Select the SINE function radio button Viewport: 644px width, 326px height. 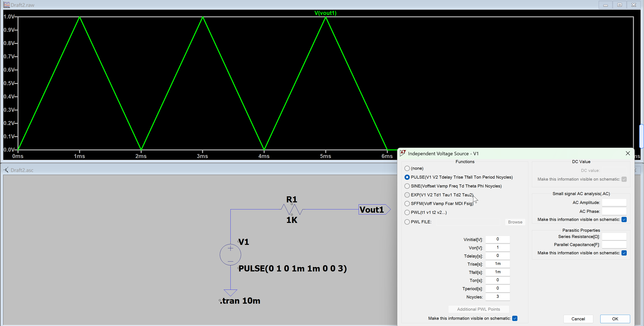(x=407, y=186)
